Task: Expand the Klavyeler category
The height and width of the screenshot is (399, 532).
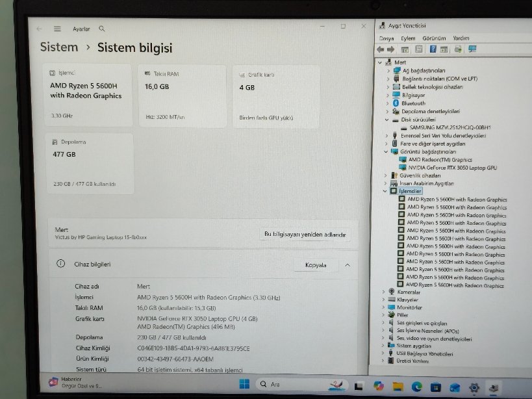Action: (x=383, y=300)
